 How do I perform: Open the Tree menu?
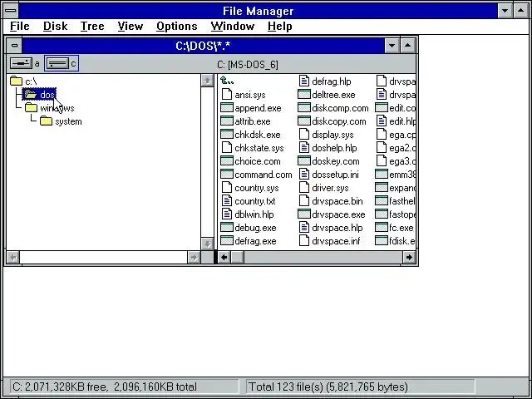click(92, 26)
